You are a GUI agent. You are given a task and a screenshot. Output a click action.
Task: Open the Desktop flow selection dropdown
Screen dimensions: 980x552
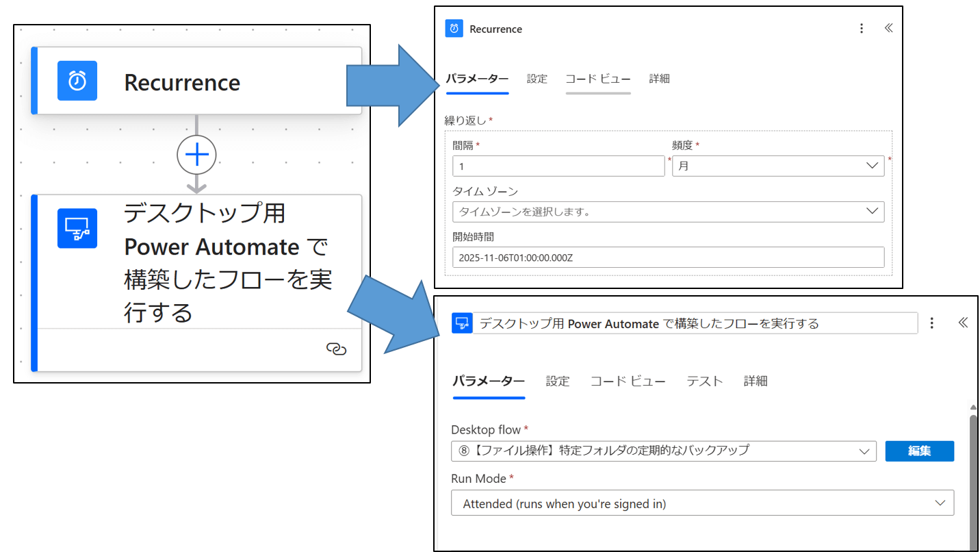[x=866, y=451]
